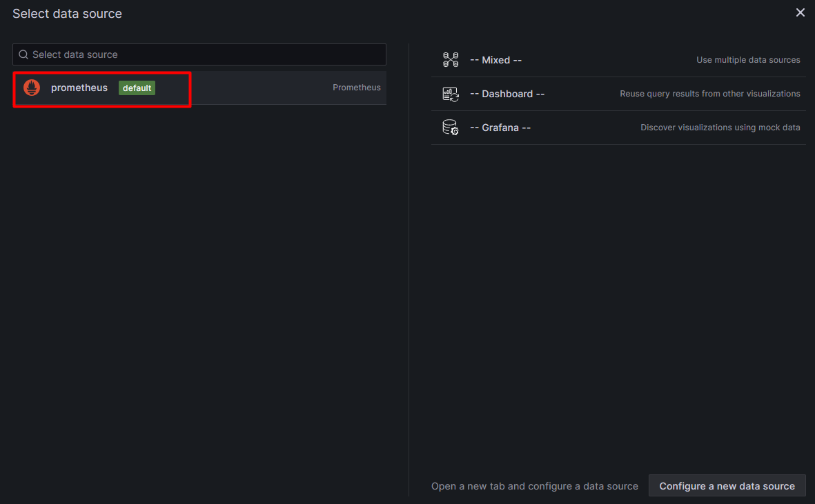
Task: Click the search magnifier icon
Action: (x=23, y=54)
